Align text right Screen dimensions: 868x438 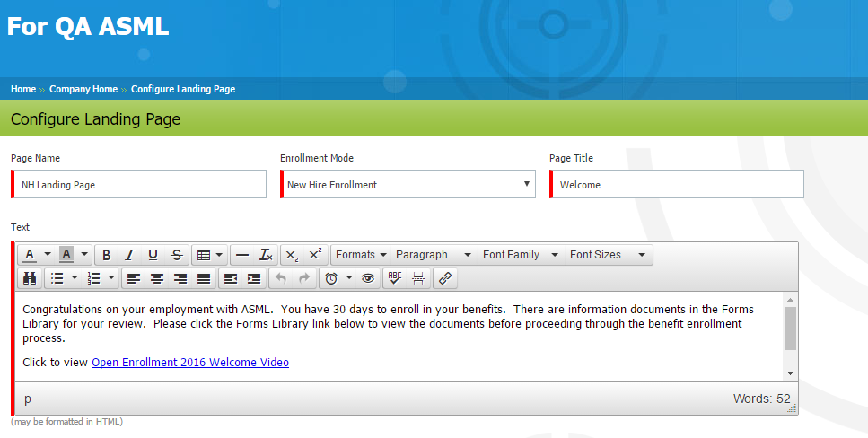pos(180,278)
